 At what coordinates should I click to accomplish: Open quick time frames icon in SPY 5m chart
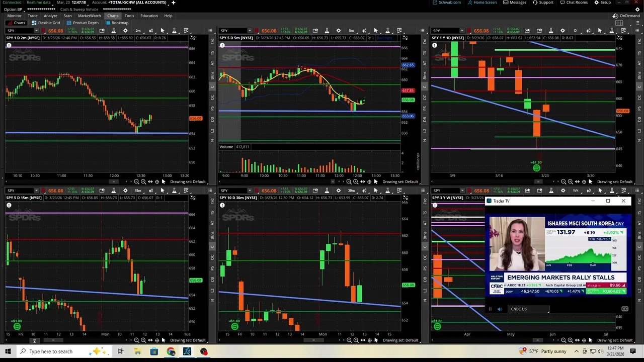[315, 31]
